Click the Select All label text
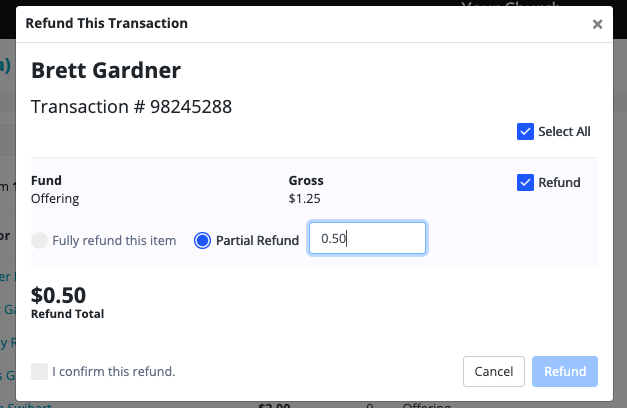The width and height of the screenshot is (627, 408). (564, 132)
